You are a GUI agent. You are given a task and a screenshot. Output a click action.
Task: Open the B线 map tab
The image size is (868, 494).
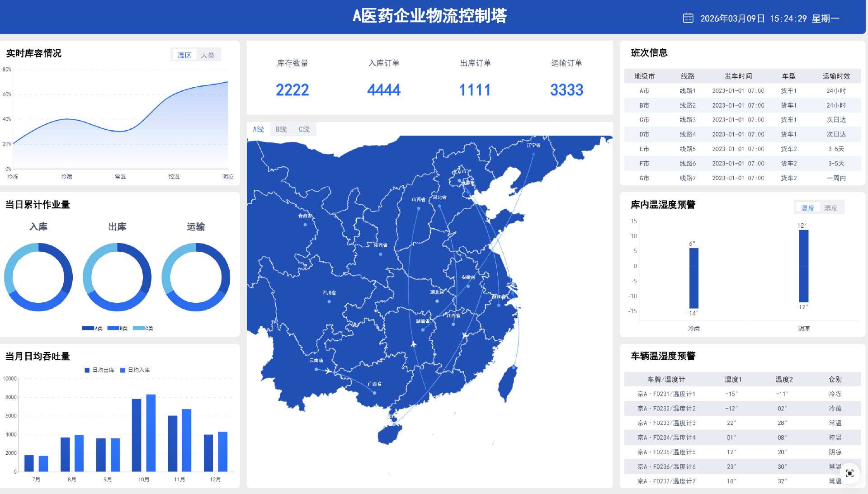(x=281, y=129)
